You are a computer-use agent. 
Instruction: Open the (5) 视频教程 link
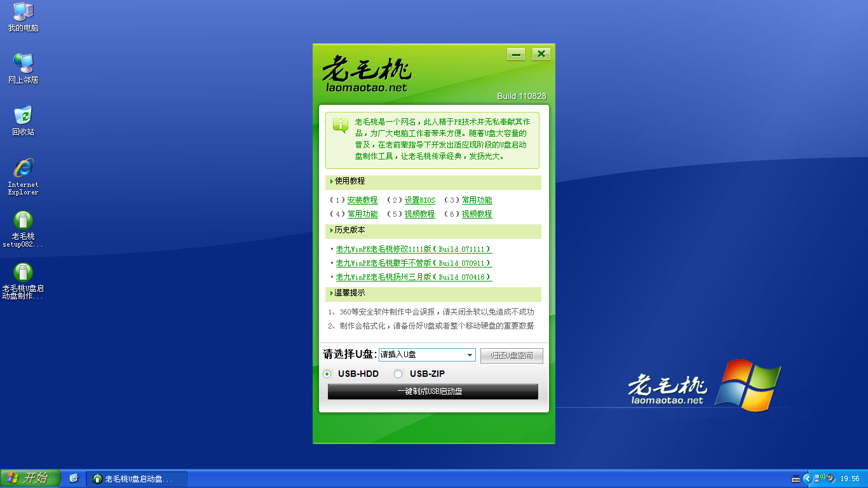pyautogui.click(x=420, y=214)
